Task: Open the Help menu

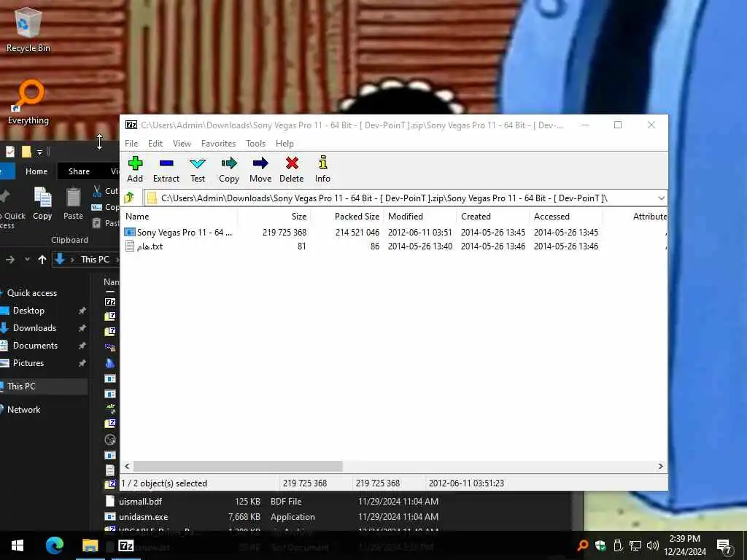Action: (x=285, y=144)
